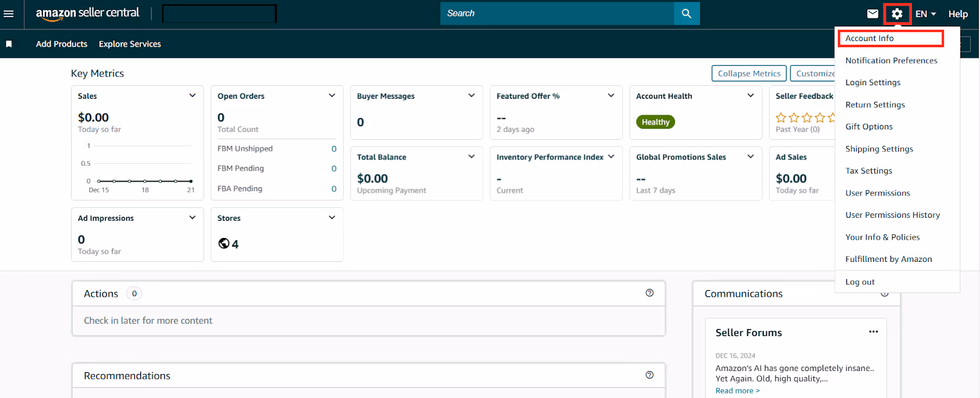Select User Permissions menu entry
The width and height of the screenshot is (980, 398).
[878, 193]
